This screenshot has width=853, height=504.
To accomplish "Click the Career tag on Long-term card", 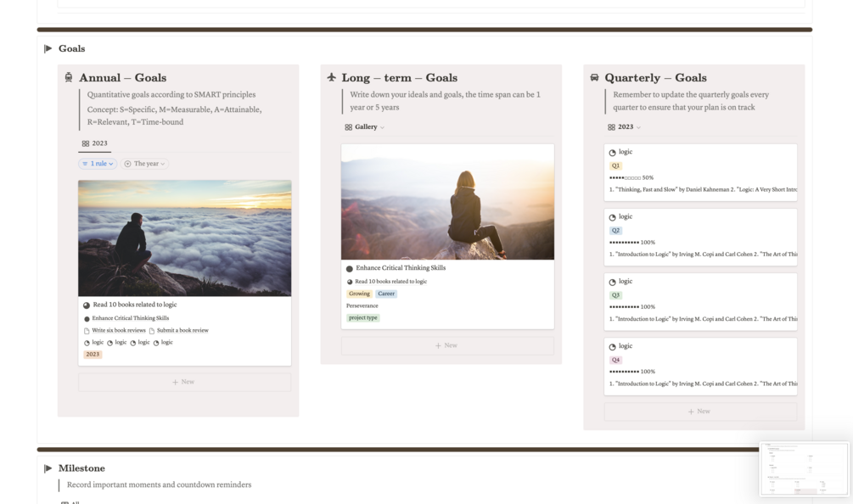I will 386,294.
